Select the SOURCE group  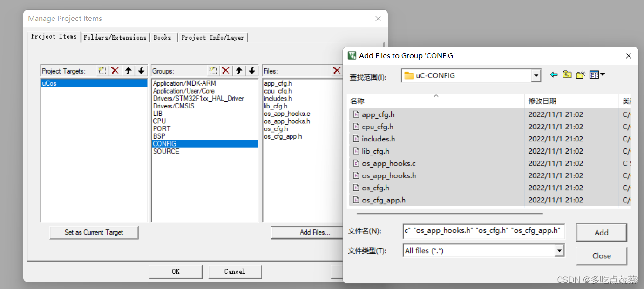click(166, 151)
